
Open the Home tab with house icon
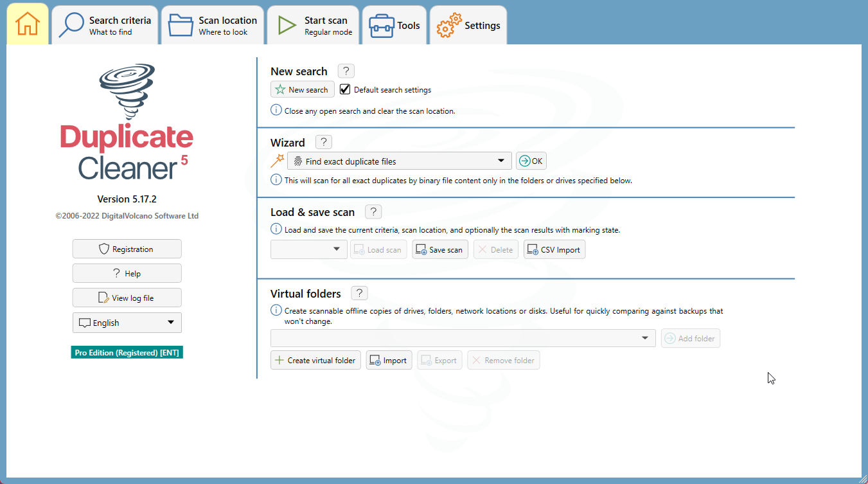28,24
